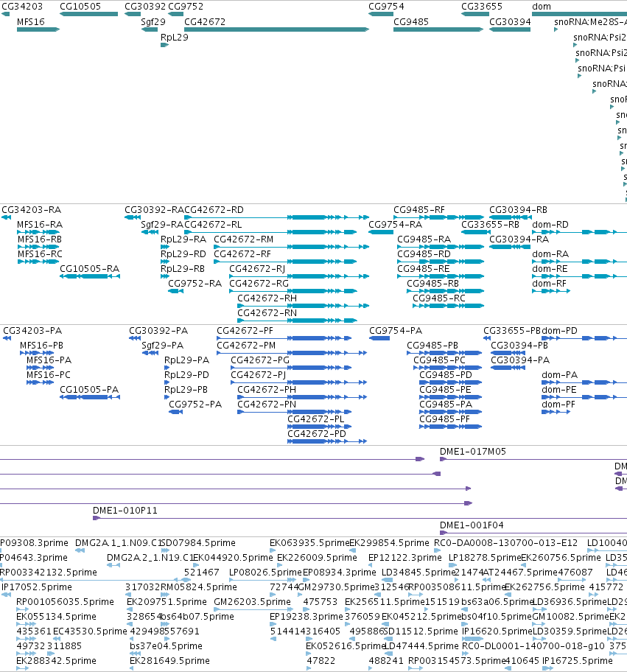This screenshot has height=672, width=627.
Task: Click the SD07984.5prime EST label
Action: [x=198, y=543]
